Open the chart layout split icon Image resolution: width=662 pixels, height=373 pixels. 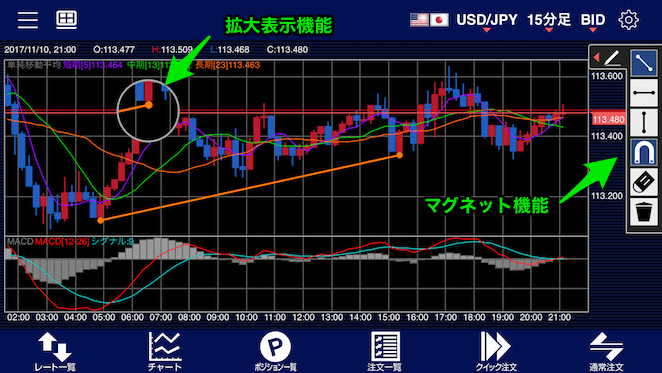(x=67, y=20)
